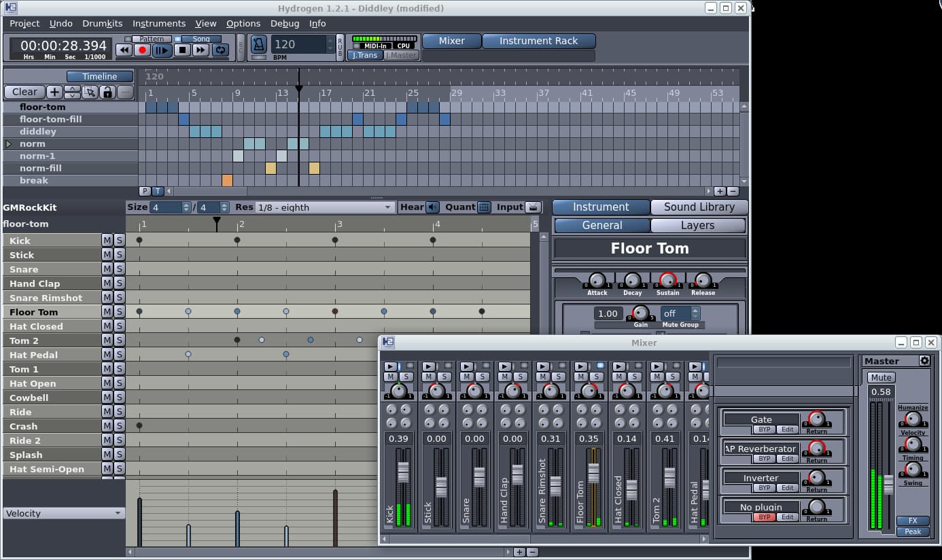Open the Velocity property dropdown

point(63,513)
